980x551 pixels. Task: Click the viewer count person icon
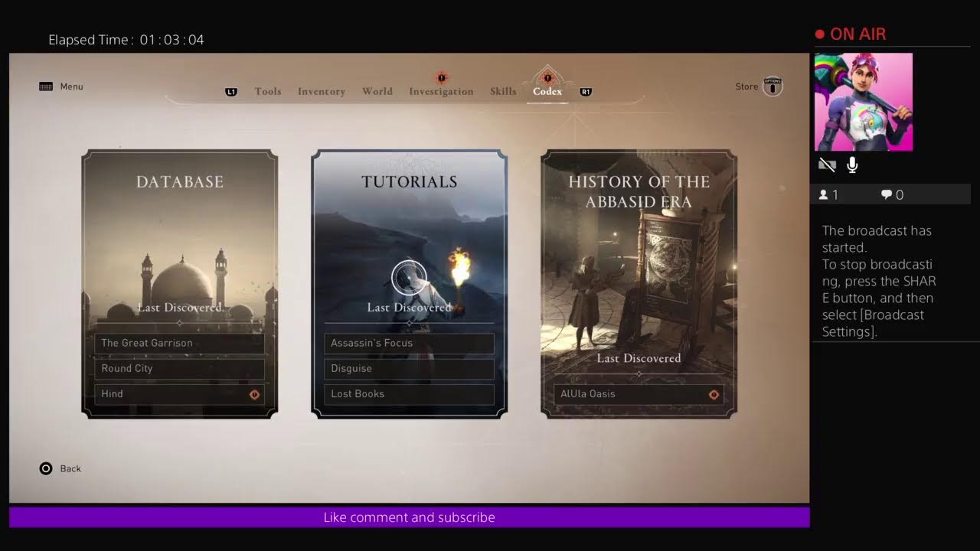coord(824,195)
